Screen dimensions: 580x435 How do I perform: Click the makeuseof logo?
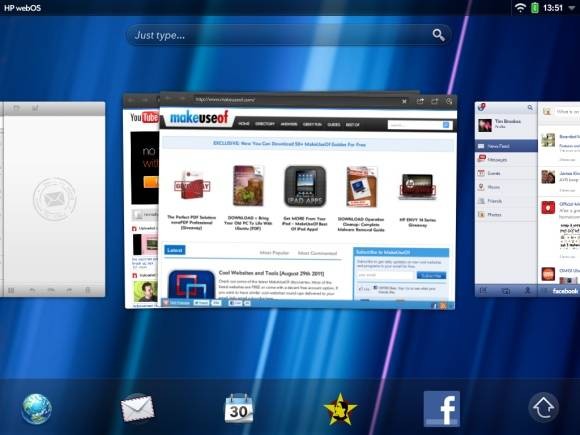(x=199, y=118)
